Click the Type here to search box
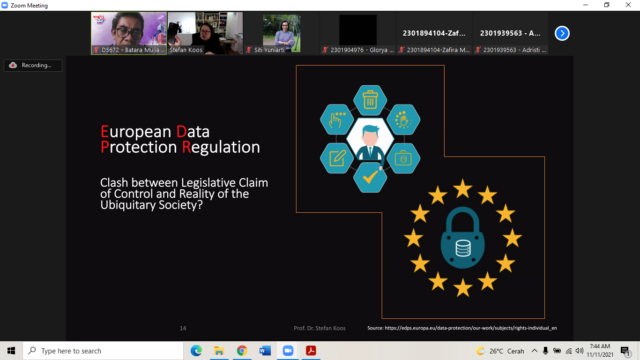This screenshot has width=640, height=360. (x=103, y=351)
